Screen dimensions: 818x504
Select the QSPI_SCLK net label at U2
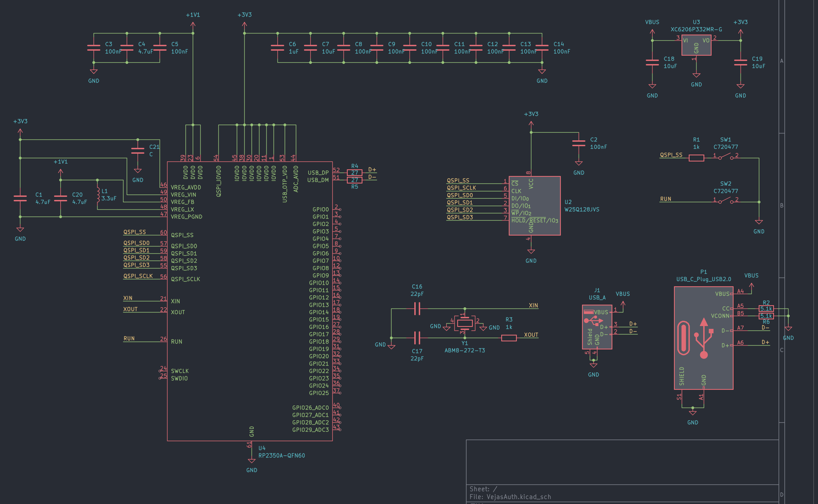(x=461, y=188)
